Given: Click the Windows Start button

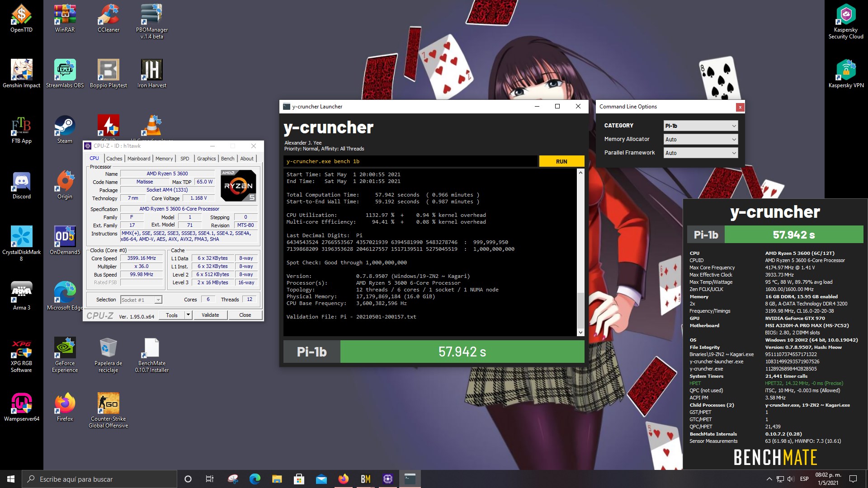Looking at the screenshot, I should coord(11,479).
